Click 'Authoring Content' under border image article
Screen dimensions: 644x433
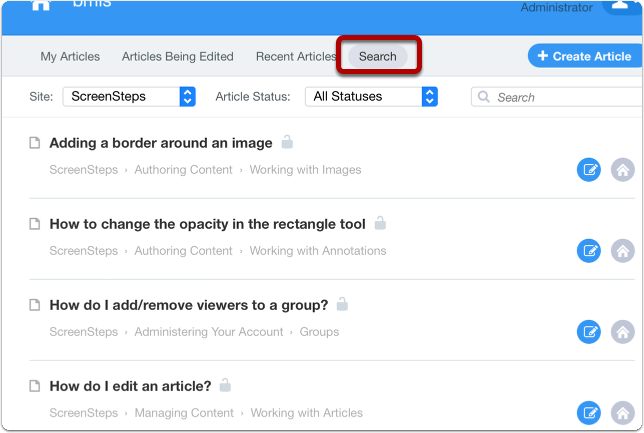pyautogui.click(x=183, y=170)
